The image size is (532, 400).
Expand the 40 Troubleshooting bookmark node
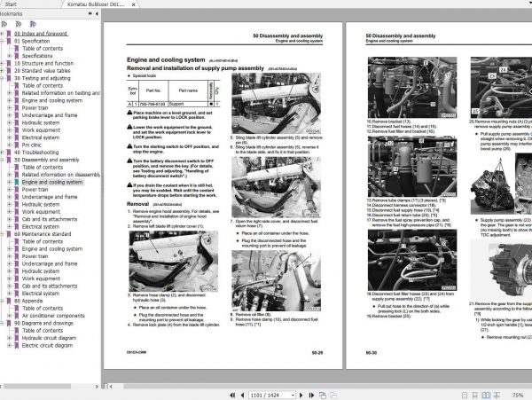2,153
